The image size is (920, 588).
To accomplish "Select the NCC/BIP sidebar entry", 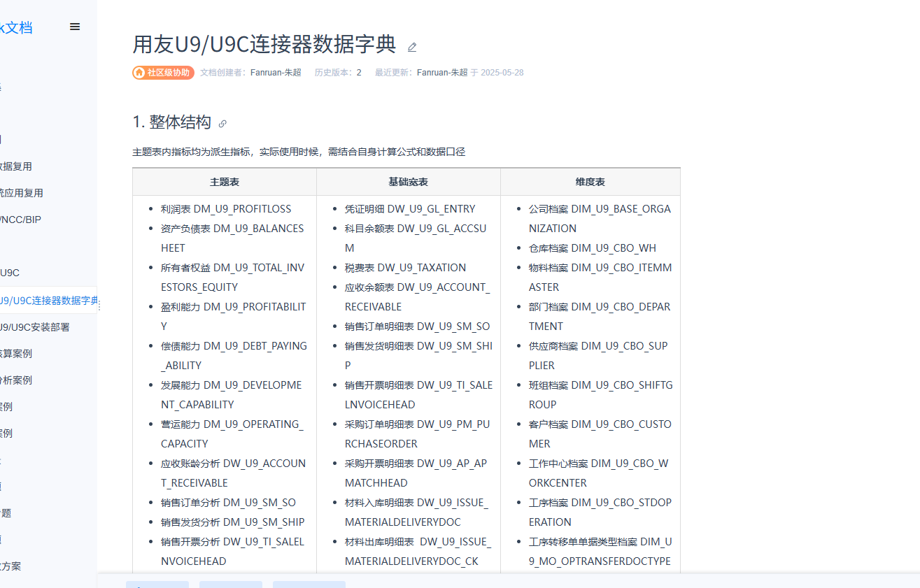I will (20, 220).
